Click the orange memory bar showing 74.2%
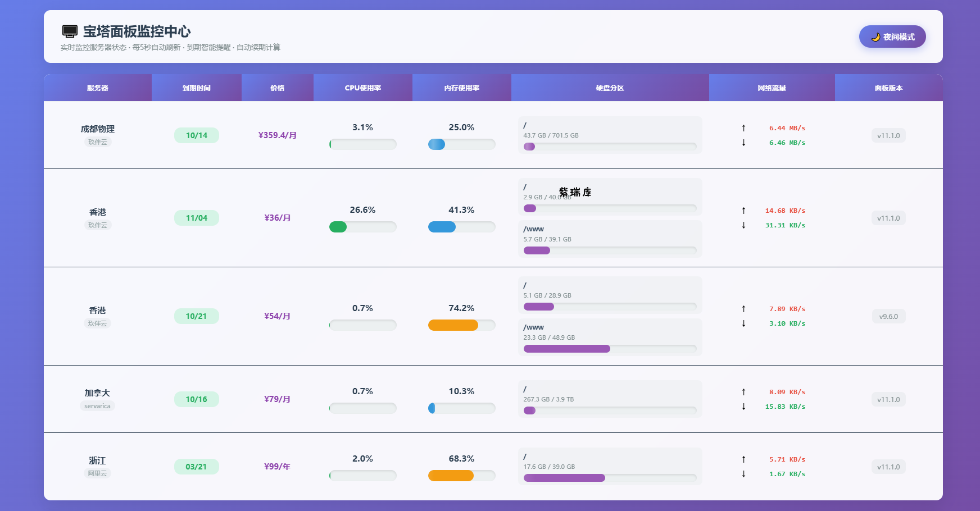The image size is (980, 511). pos(453,325)
